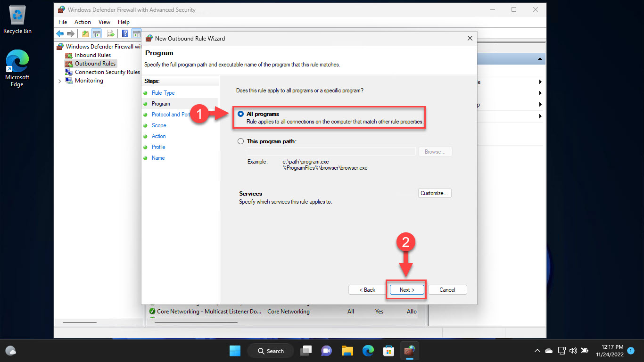Screen dimensions: 644x362
Task: Select the All programs radio button
Action: 241,114
